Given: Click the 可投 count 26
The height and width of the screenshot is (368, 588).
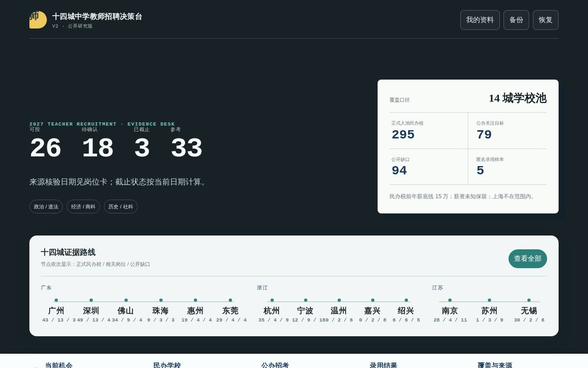Looking at the screenshot, I should [45, 149].
